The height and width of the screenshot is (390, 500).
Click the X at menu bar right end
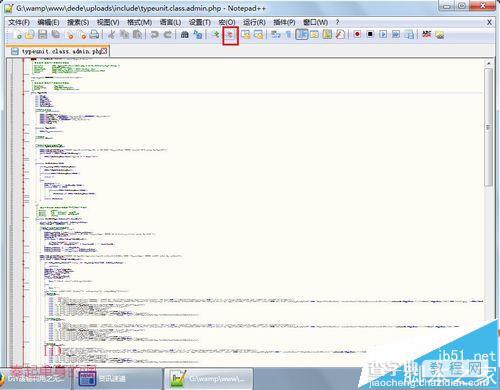point(489,22)
